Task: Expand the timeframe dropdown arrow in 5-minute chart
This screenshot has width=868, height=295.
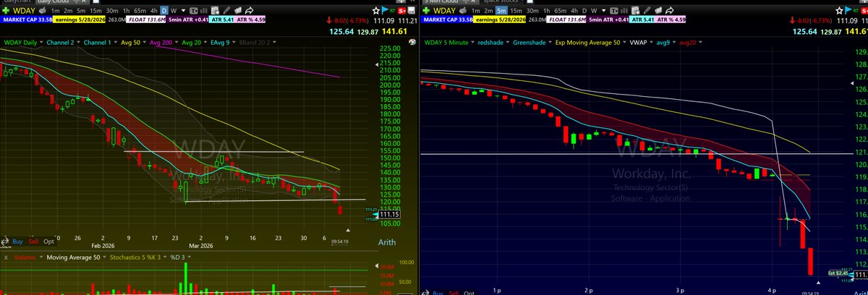Action: (x=603, y=11)
